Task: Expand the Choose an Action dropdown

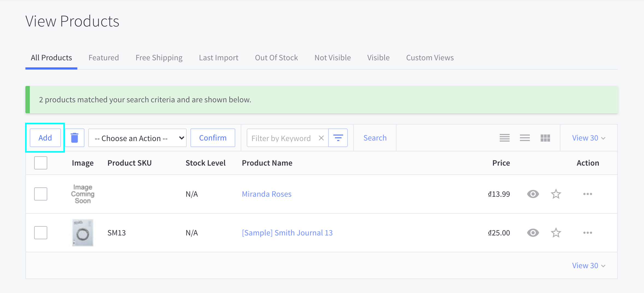Action: tap(137, 138)
